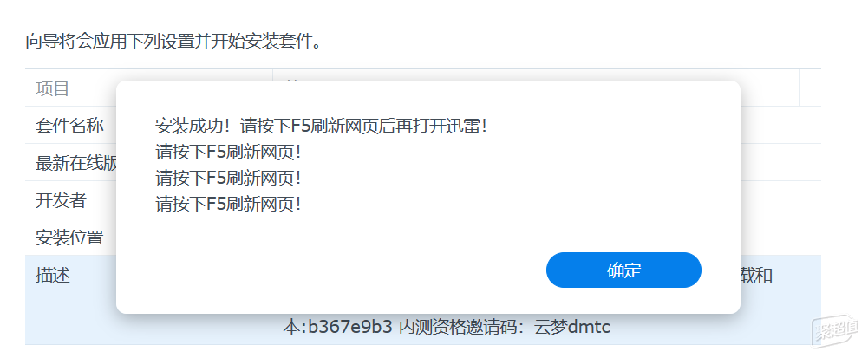Click the last 请按下F5刷新网页 line
The height and width of the screenshot is (358, 868).
228,205
